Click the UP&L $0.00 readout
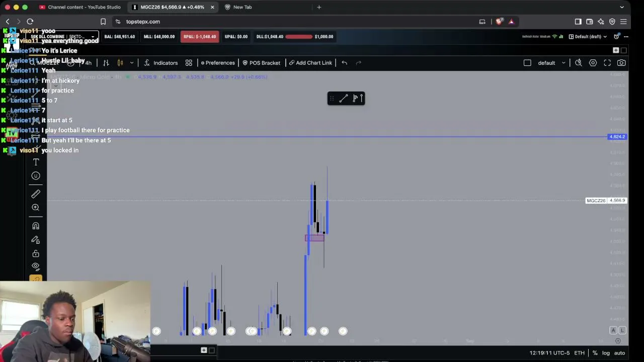 click(236, 37)
